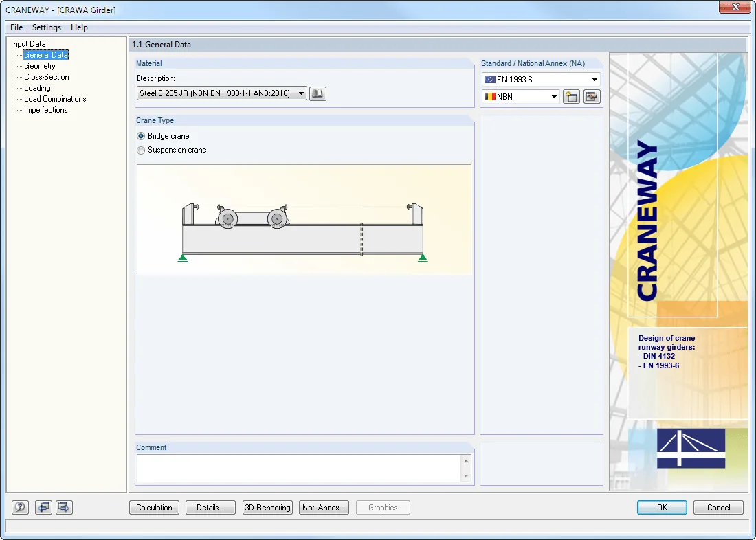
Task: Click the Calculation button
Action: click(154, 508)
